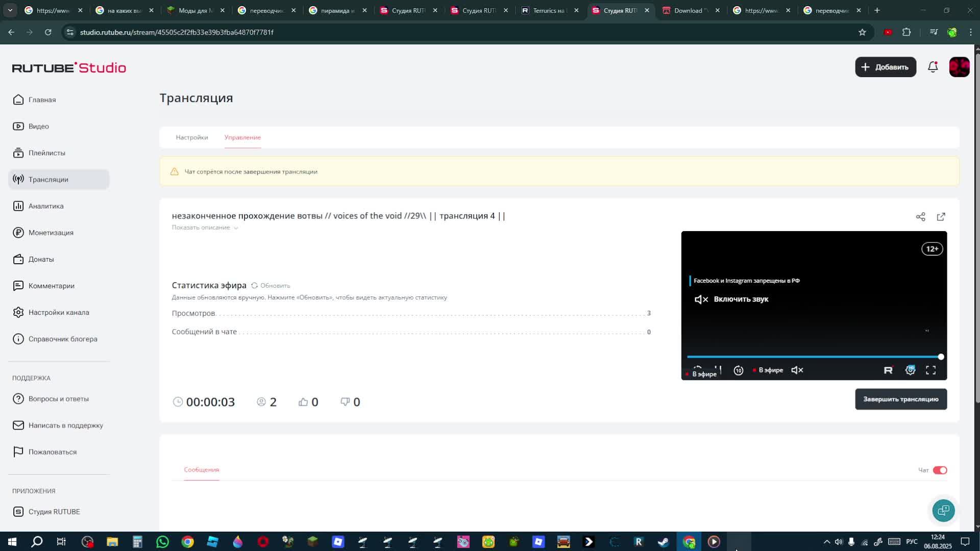
Task: Click the player's blue progress bar
Action: coord(812,357)
